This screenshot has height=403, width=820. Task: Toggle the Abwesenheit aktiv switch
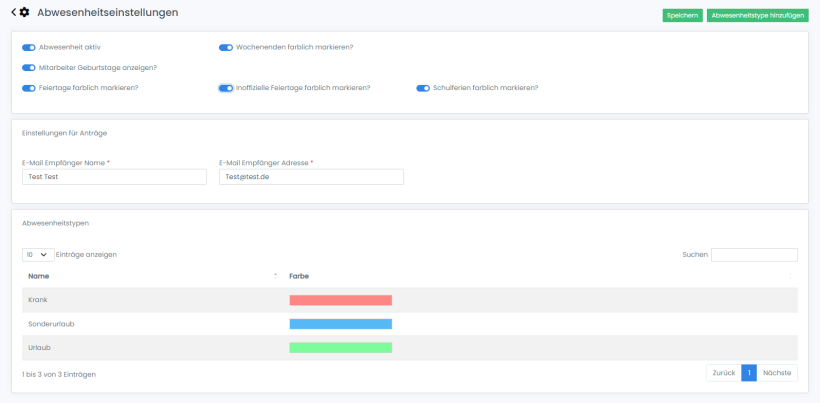[29, 47]
